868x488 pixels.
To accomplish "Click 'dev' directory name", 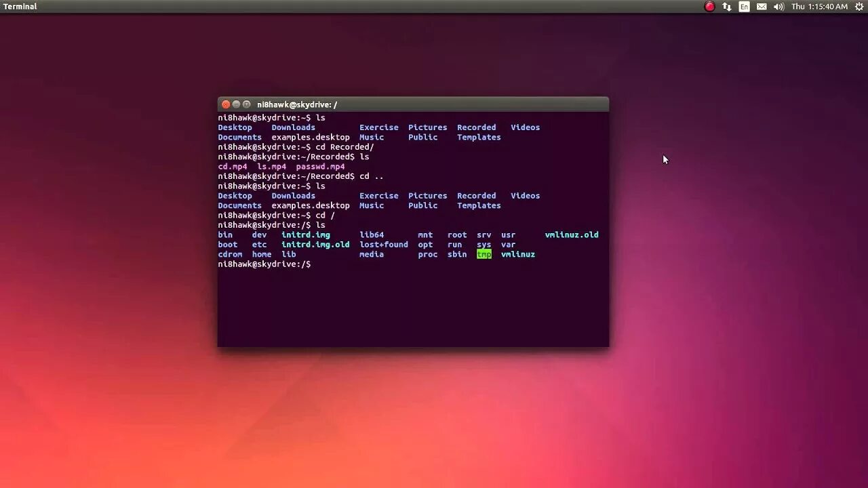I will [259, 235].
